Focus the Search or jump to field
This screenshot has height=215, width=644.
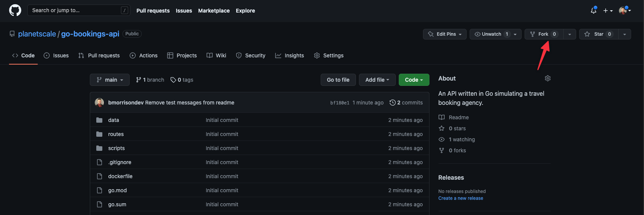click(x=78, y=10)
